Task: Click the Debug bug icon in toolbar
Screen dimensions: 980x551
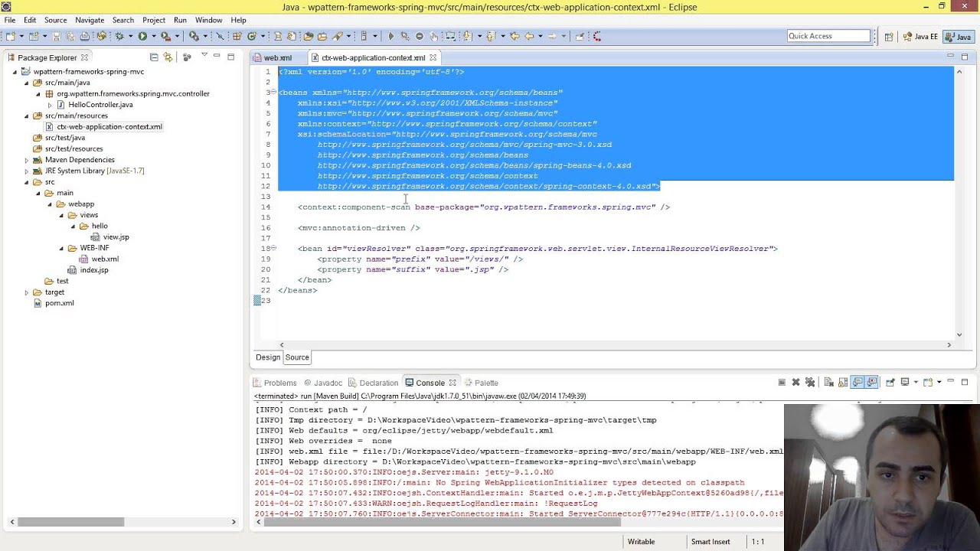Action: coord(119,36)
